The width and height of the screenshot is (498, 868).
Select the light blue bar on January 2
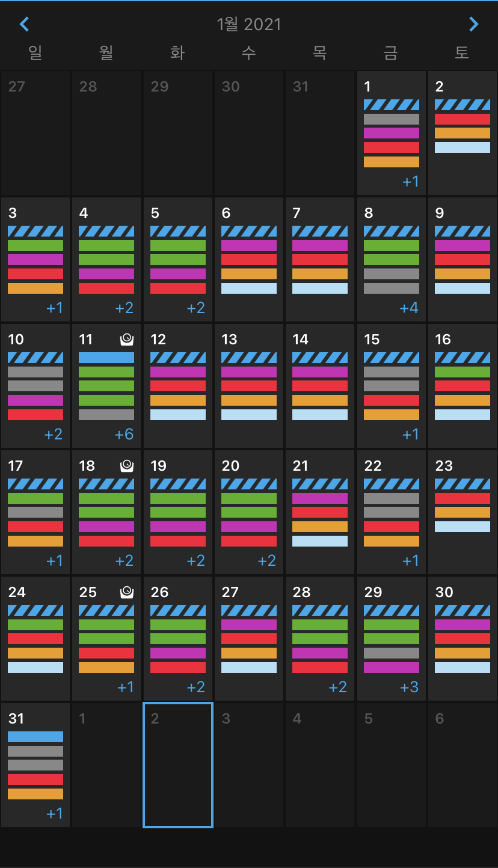463,147
